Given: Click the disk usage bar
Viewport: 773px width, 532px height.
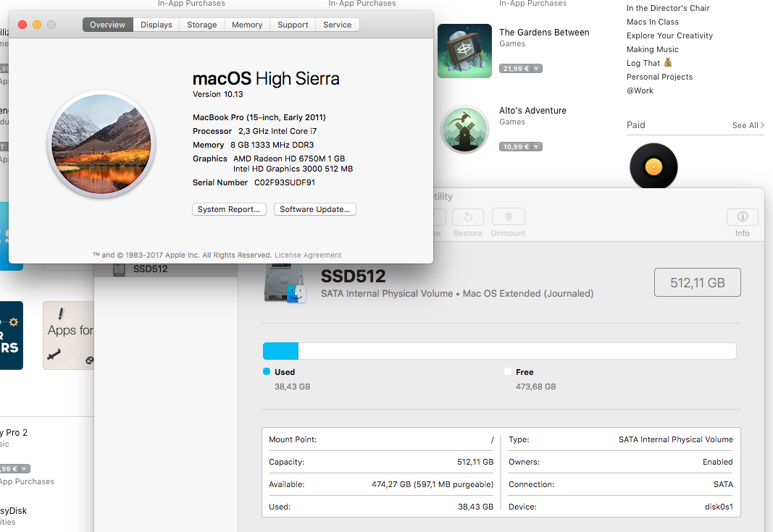Looking at the screenshot, I should (x=499, y=351).
